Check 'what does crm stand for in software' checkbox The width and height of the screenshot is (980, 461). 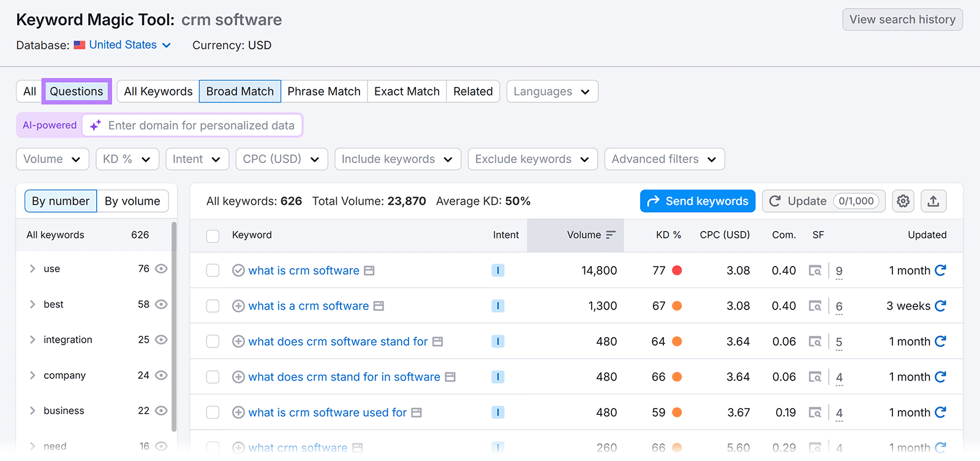pyautogui.click(x=213, y=377)
